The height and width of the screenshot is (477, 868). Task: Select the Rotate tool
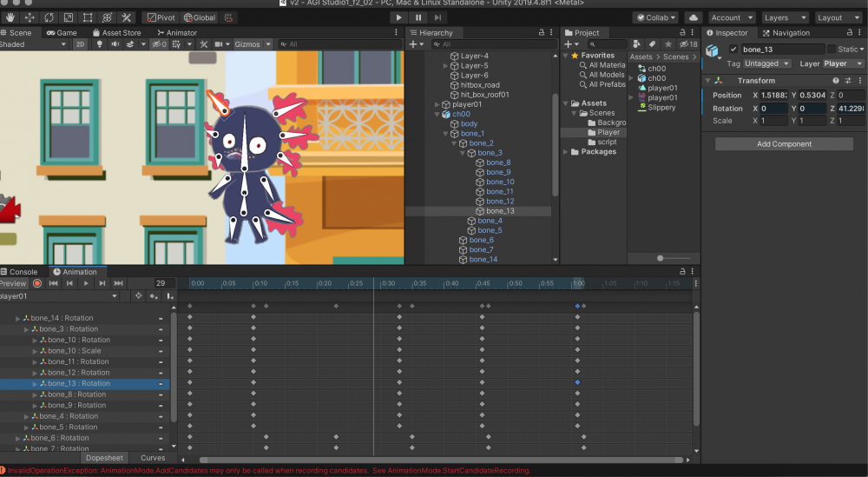coord(49,17)
